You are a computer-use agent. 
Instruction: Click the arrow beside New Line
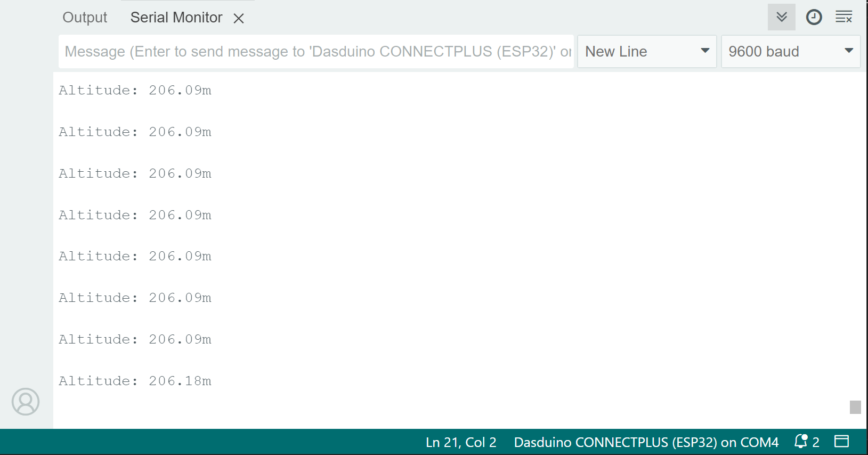[x=705, y=51]
